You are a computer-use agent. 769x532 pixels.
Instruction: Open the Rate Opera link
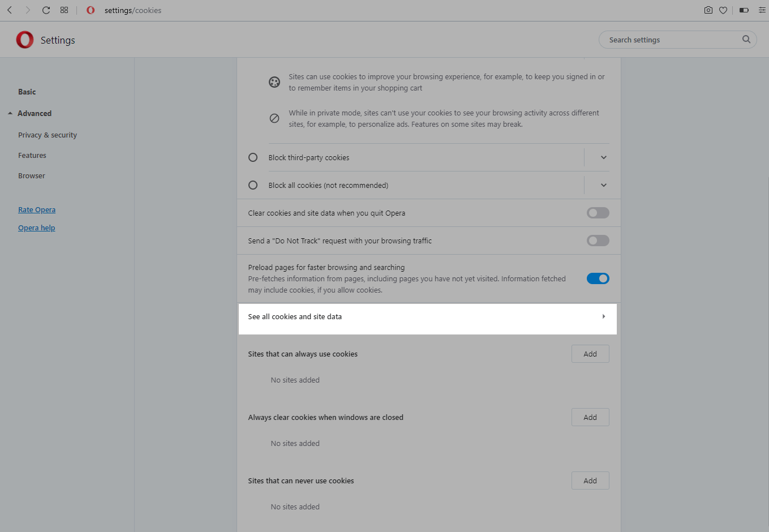[37, 210]
